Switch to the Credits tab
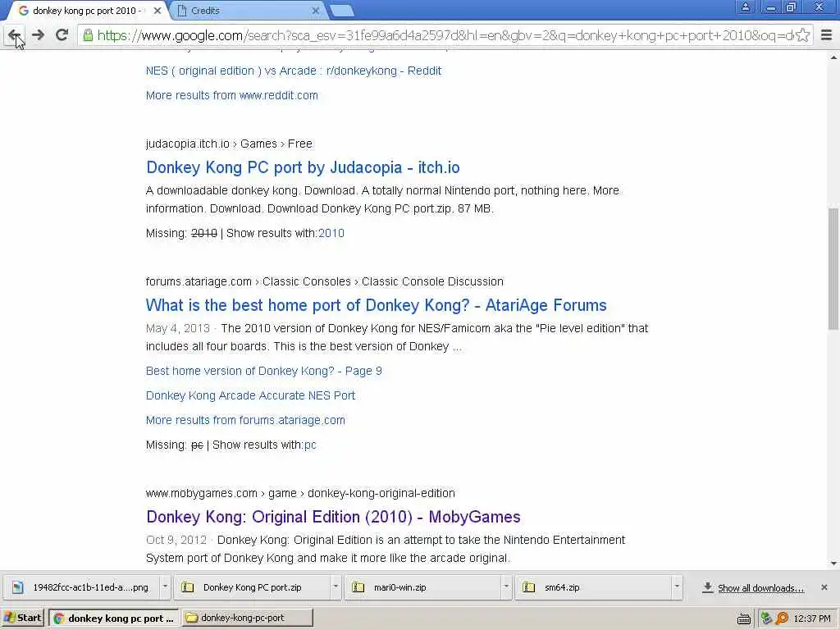The height and width of the screenshot is (630, 840). [248, 11]
